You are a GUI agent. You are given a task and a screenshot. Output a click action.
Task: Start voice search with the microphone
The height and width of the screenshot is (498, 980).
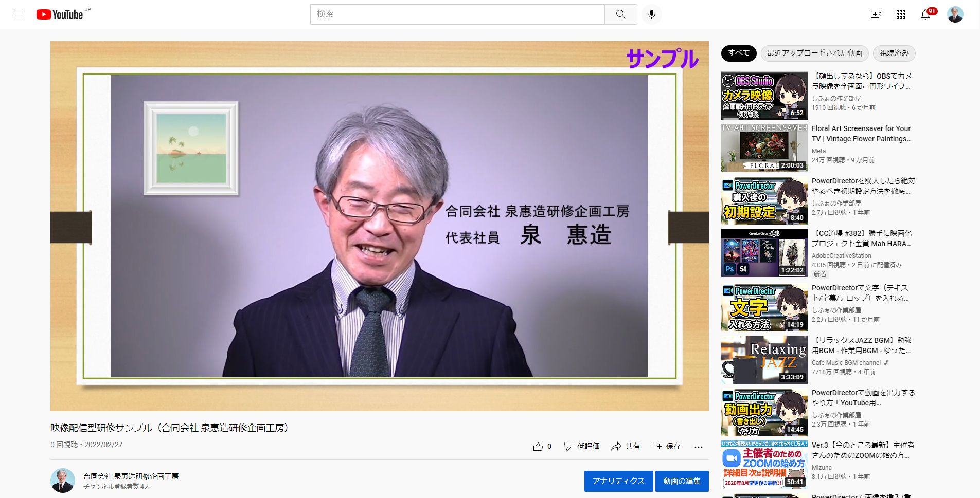point(652,14)
